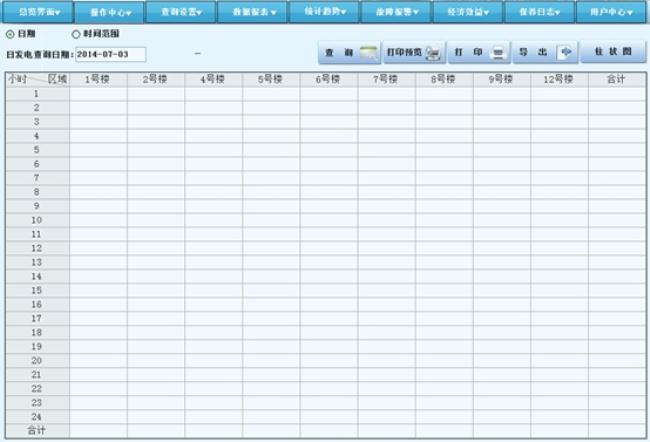This screenshot has width=650, height=442.
Task: Click the print preview (打印预览) icon
Action: [433, 53]
